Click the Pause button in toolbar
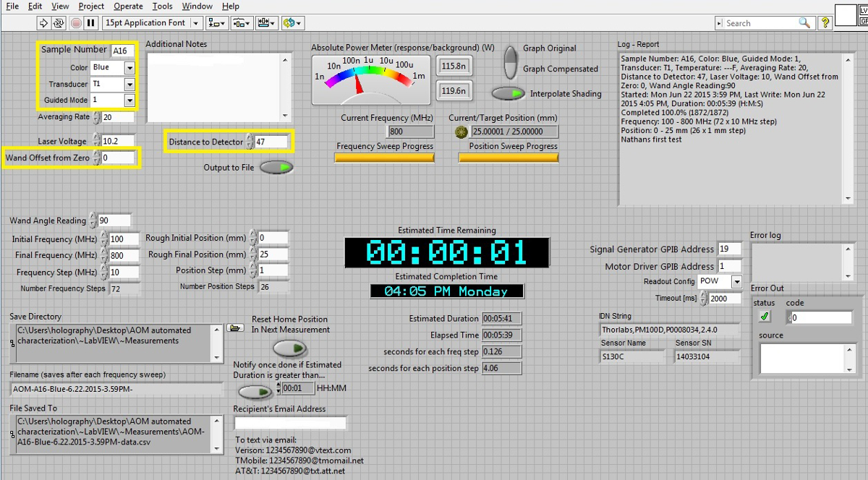Viewport: 868px width, 480px height. pos(91,23)
